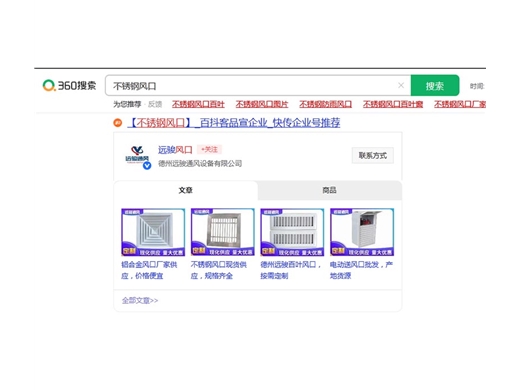
Task: Click the blue verified badge on the logo
Action: coord(147,165)
